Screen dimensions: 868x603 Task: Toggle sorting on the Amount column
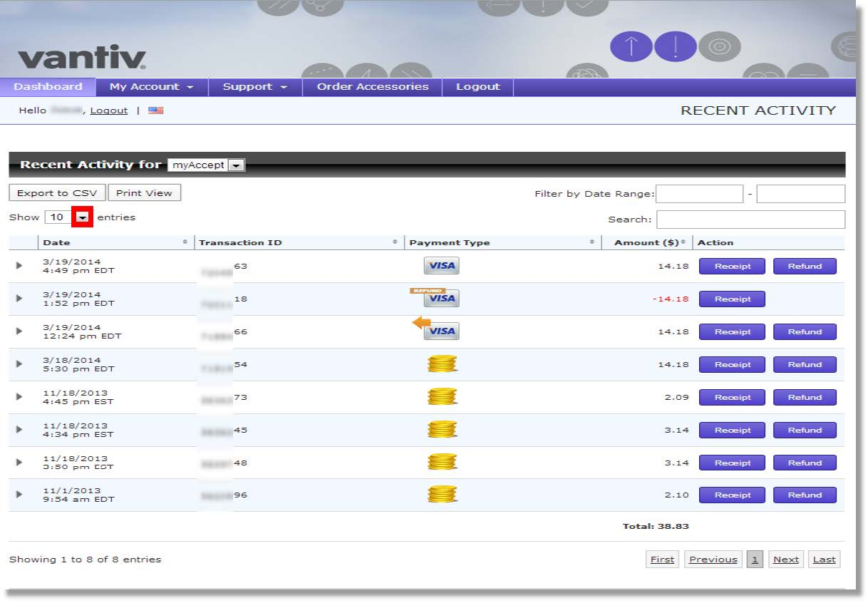pos(644,242)
